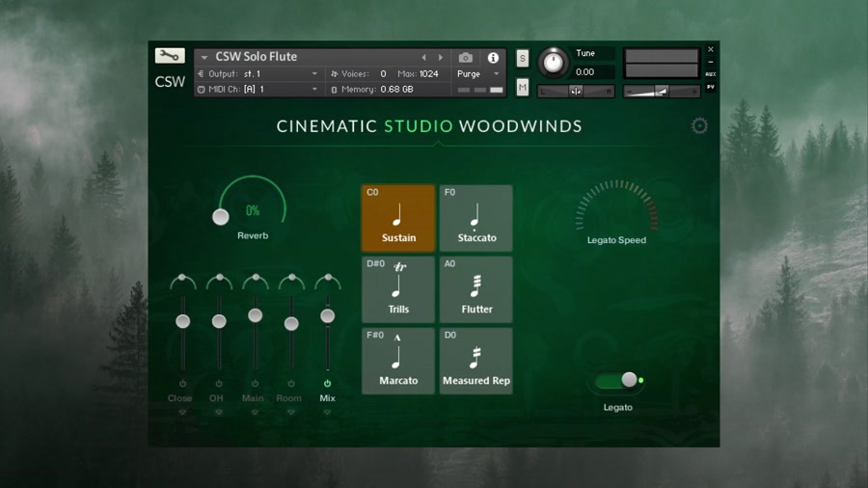Enable the Main mic power button
This screenshot has width=868, height=488.
tap(255, 384)
